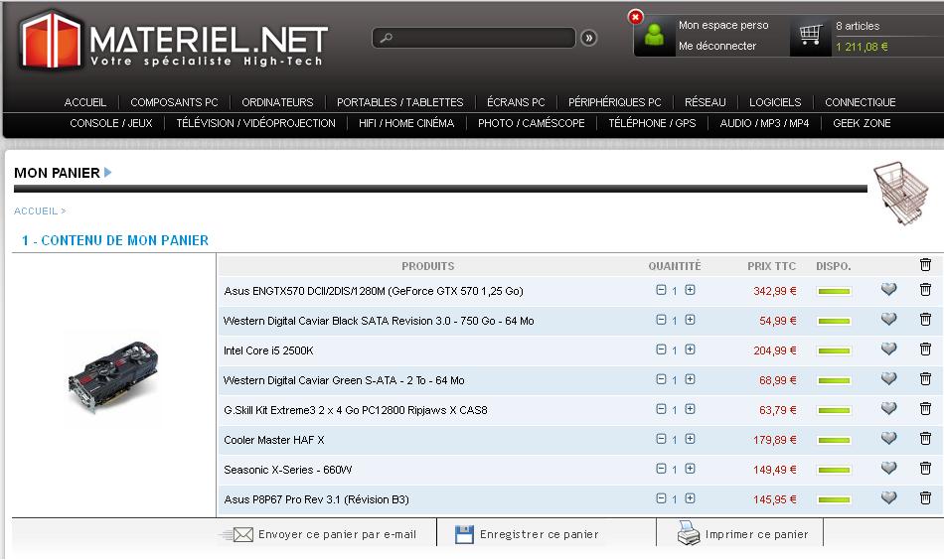Increase quantity of Asus P8P67 Pro

(690, 498)
